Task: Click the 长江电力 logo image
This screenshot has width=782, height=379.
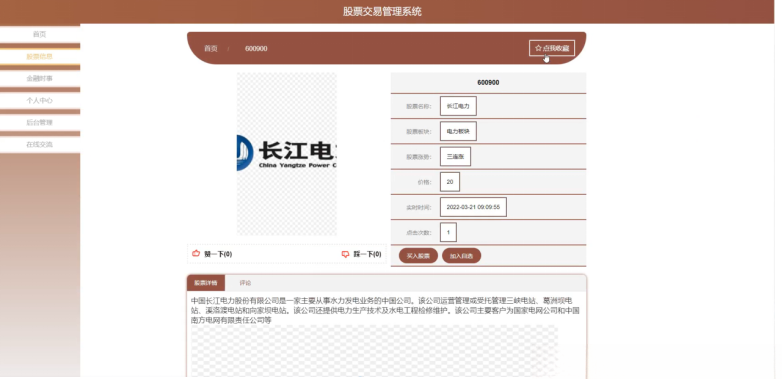Action: tap(287, 154)
